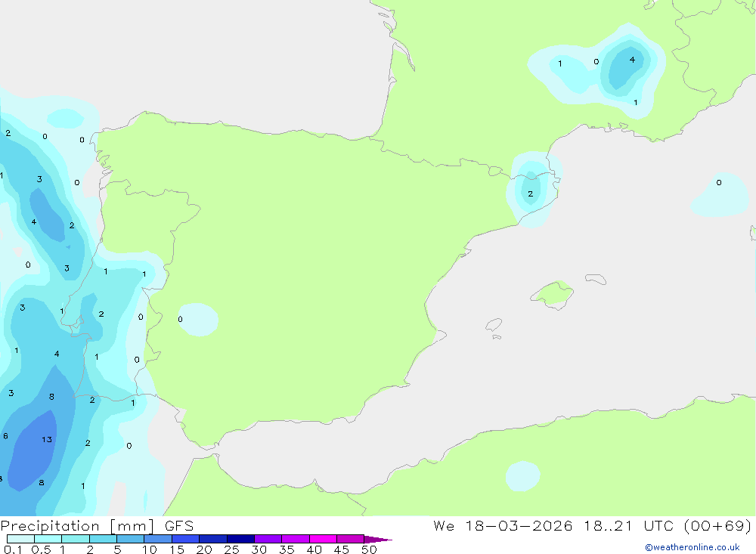This screenshot has height=554, width=756.
Task: Click the "4" value over southern France
Action: (x=632, y=60)
